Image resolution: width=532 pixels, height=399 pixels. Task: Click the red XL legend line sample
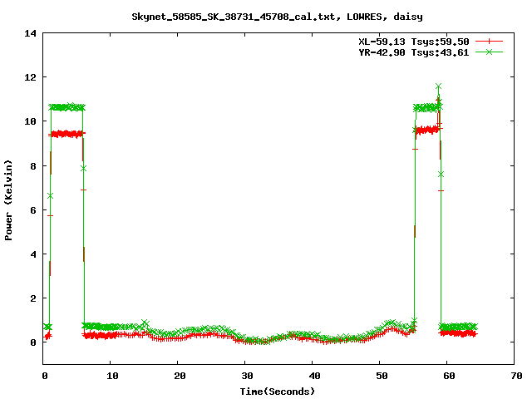coord(489,42)
